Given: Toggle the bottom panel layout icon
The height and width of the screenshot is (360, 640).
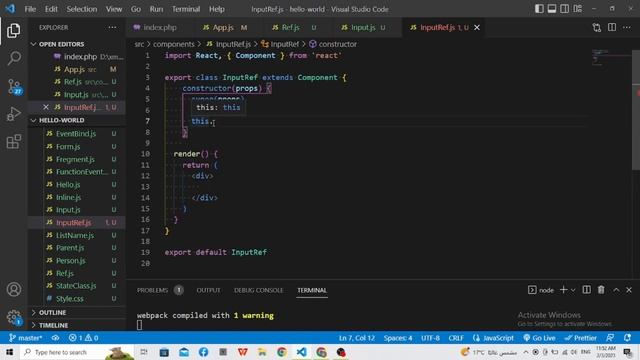Looking at the screenshot, I should (x=552, y=9).
